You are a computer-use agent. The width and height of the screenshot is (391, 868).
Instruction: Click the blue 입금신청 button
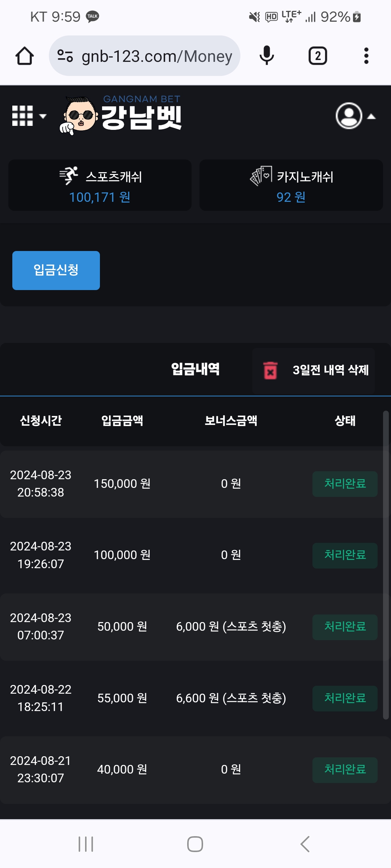(56, 270)
